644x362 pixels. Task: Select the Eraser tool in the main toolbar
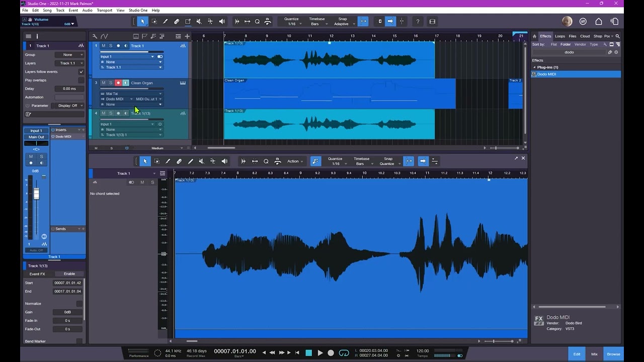(x=176, y=22)
